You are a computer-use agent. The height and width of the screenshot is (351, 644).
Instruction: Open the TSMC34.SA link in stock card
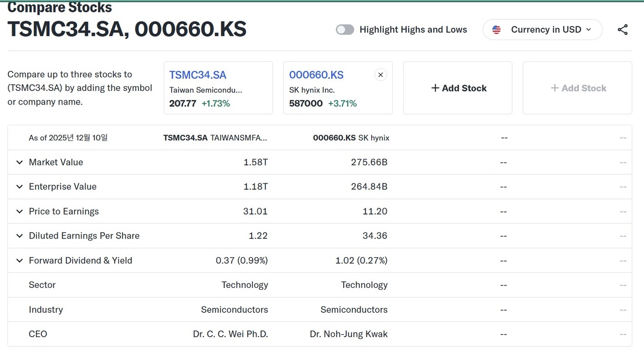[198, 75]
